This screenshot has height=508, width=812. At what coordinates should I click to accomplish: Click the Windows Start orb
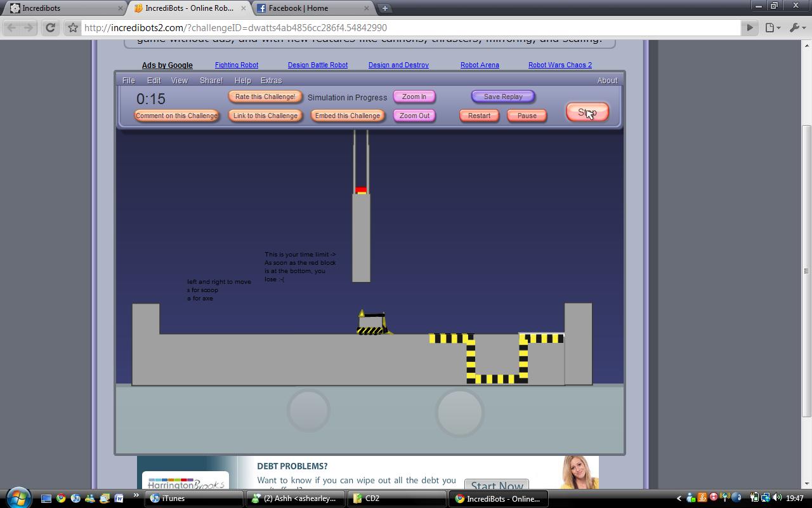tap(18, 498)
